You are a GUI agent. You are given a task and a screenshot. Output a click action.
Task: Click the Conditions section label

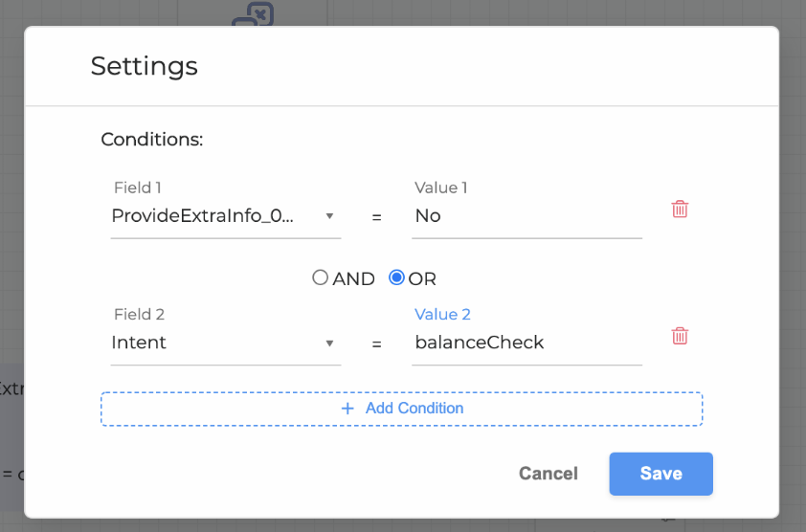pos(152,140)
